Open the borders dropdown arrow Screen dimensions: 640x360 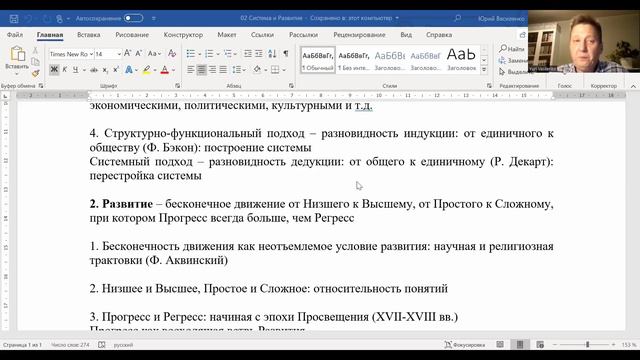(284, 70)
